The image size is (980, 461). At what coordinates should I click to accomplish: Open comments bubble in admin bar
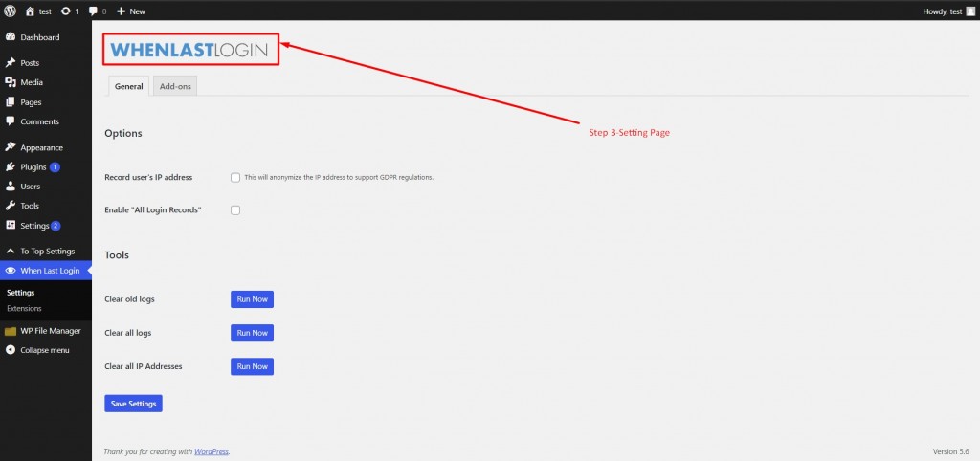click(93, 11)
